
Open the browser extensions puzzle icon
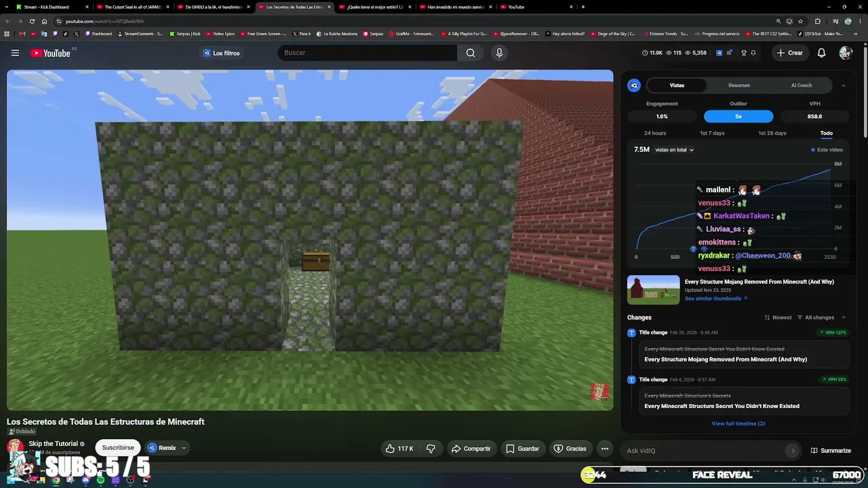tap(818, 21)
